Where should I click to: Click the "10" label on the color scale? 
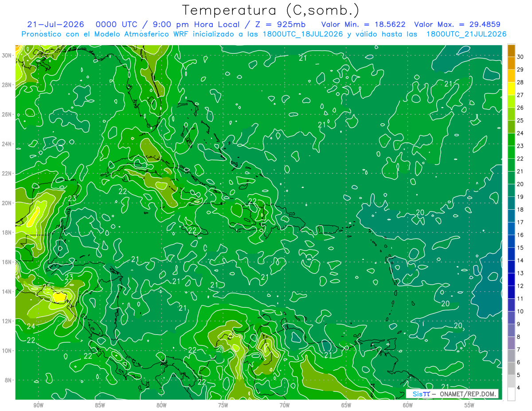click(x=520, y=312)
